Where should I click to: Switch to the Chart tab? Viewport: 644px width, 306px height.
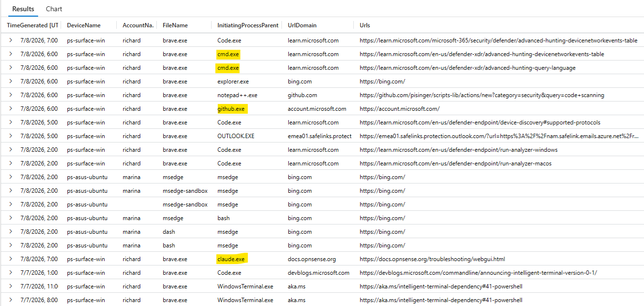[x=54, y=9]
